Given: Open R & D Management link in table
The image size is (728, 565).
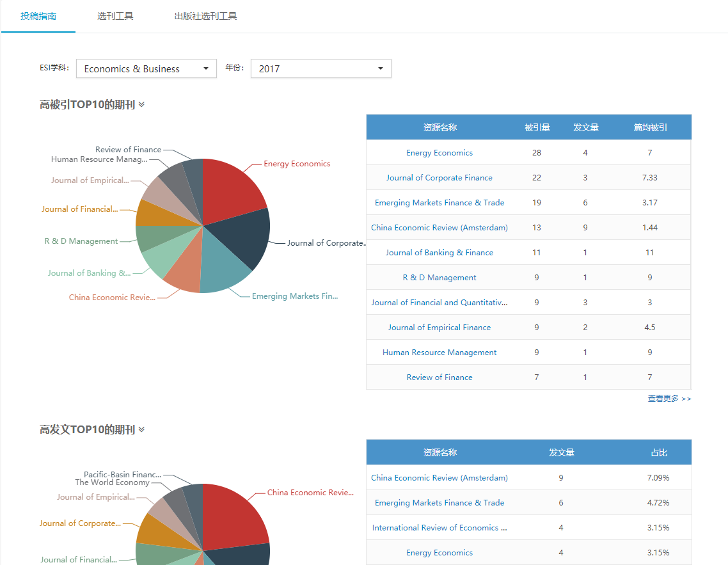Looking at the screenshot, I should point(439,278).
